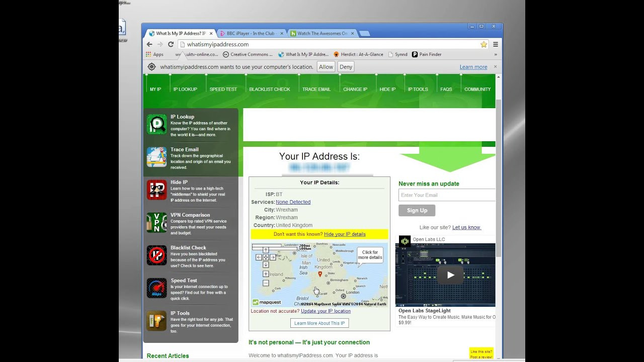Pan the map down
Screen dimensions: 644x362
pyautogui.click(x=266, y=264)
